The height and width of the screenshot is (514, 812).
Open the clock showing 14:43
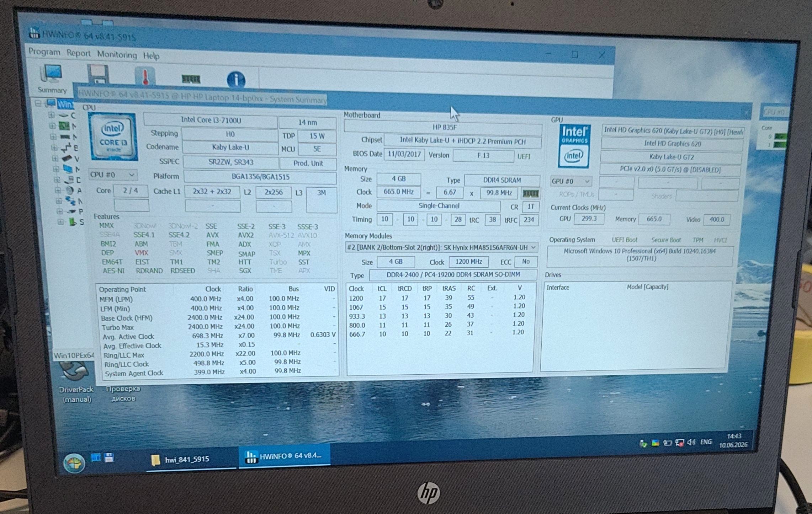click(733, 440)
